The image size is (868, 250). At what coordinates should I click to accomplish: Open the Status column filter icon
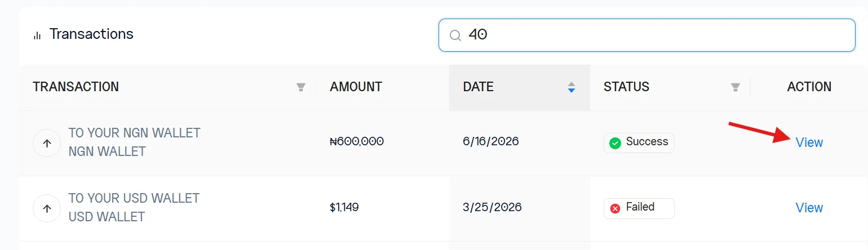tap(735, 87)
